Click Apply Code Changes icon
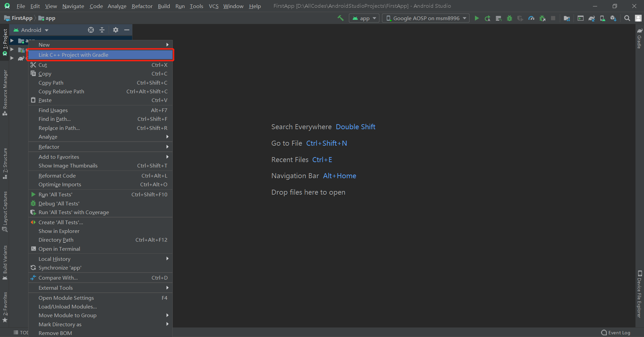The width and height of the screenshot is (644, 337). point(498,18)
